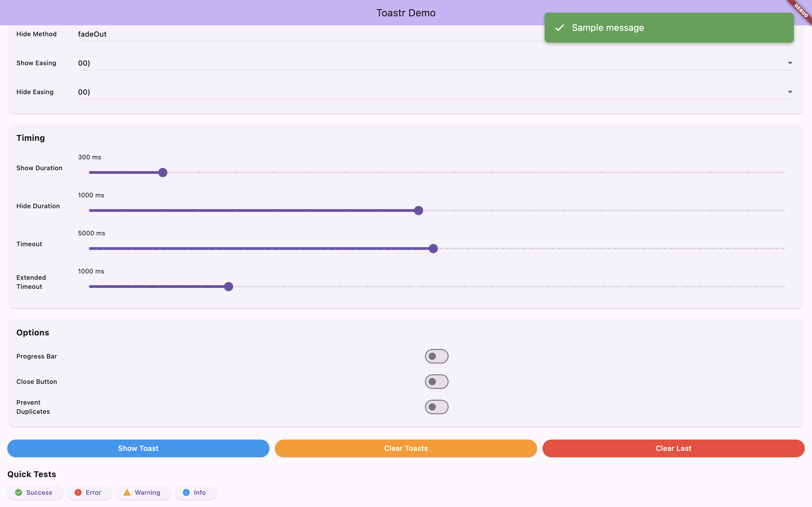Dismiss the Sample message toast notification

(x=669, y=28)
